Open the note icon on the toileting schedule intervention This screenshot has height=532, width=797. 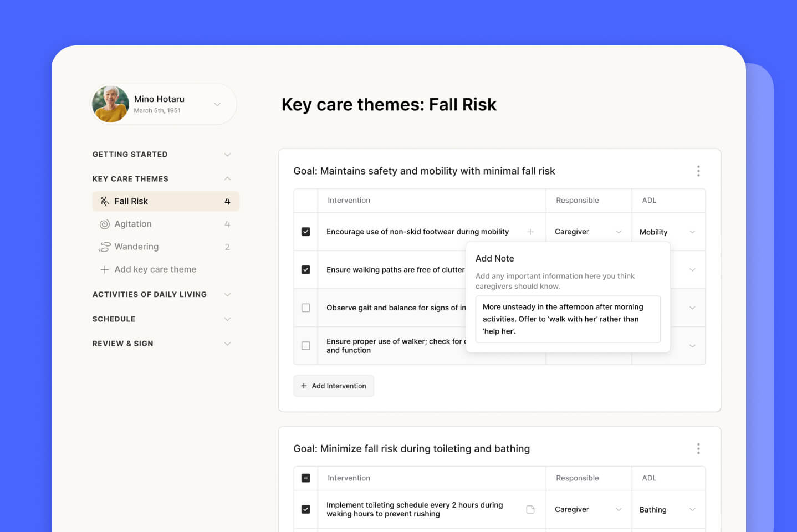coord(530,509)
